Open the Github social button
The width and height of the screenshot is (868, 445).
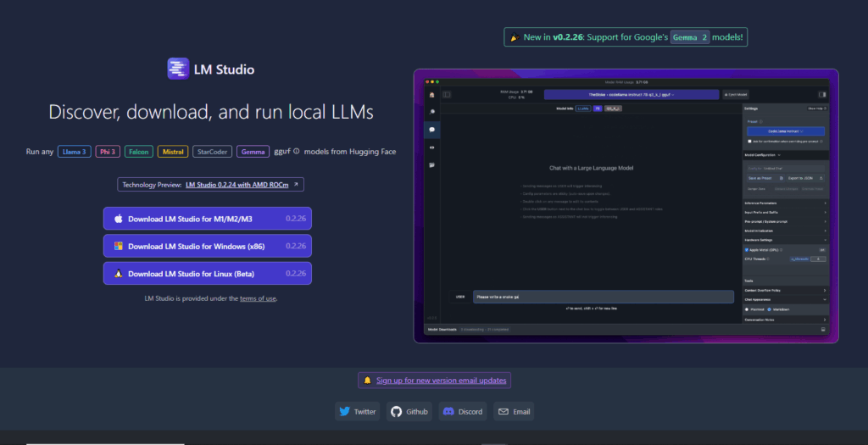coord(409,411)
